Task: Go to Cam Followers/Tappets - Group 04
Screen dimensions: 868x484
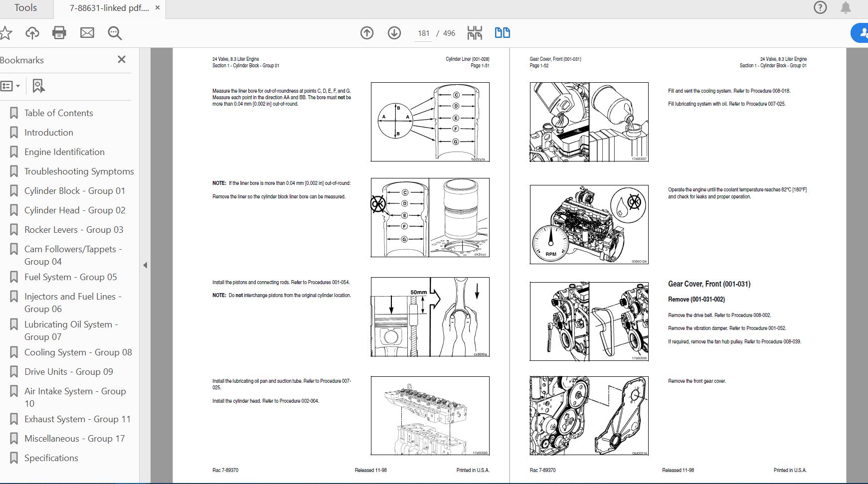Action: (x=73, y=255)
